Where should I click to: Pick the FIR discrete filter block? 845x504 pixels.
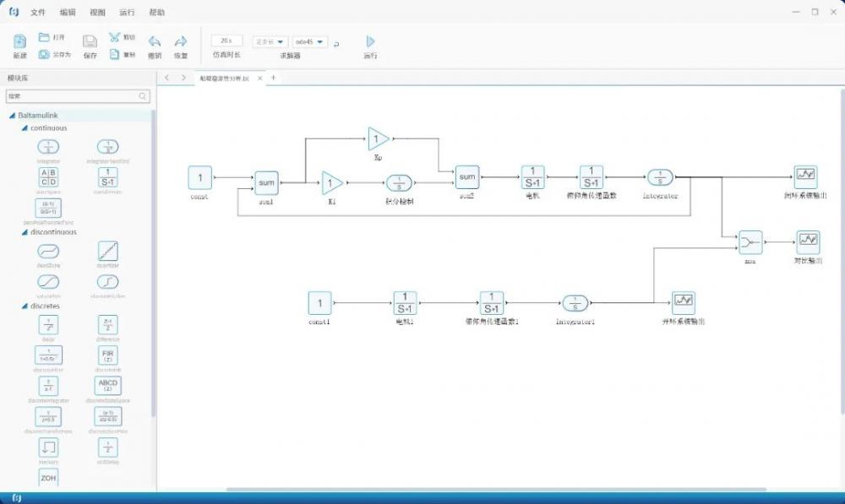(108, 355)
